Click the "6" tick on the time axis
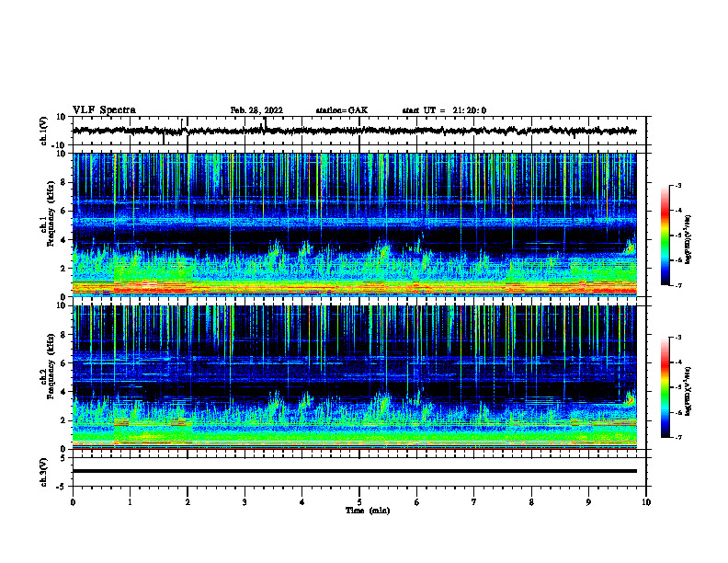Viewport: 728px width, 563px height. [416, 502]
